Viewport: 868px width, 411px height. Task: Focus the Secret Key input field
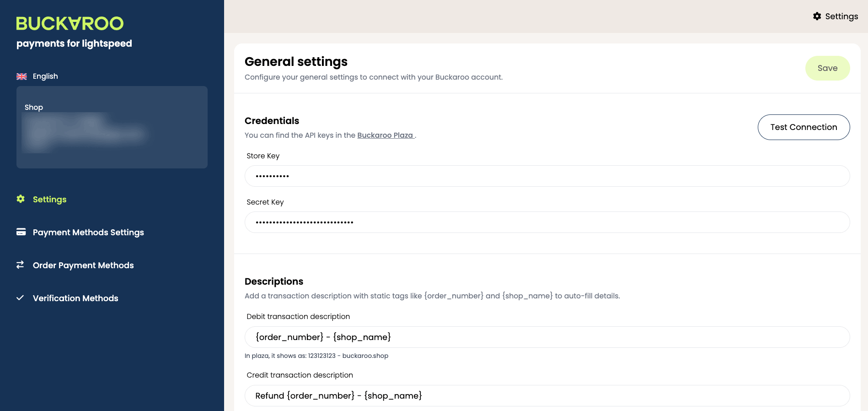pos(547,222)
